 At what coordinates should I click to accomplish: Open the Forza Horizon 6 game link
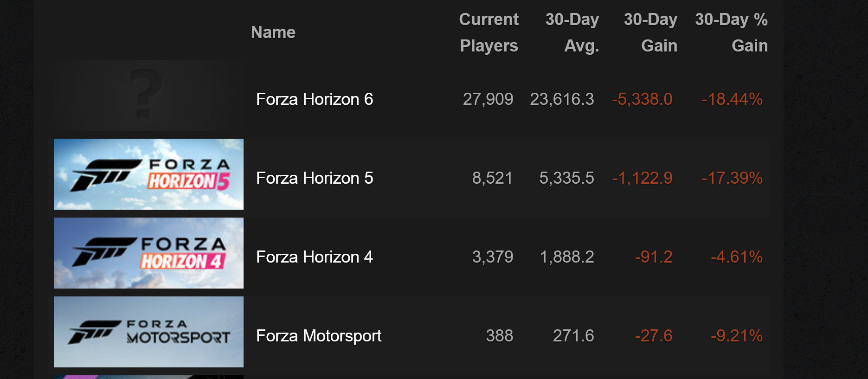tap(315, 99)
